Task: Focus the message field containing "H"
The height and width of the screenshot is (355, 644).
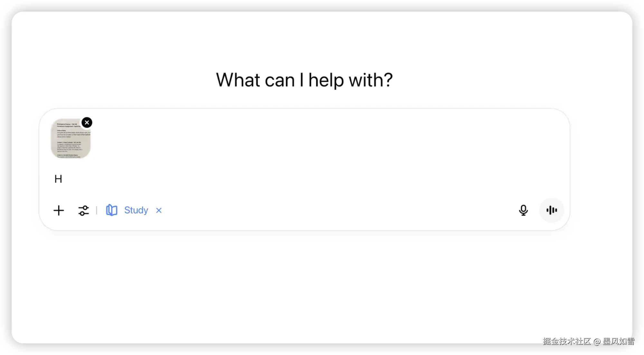Action: 304,179
